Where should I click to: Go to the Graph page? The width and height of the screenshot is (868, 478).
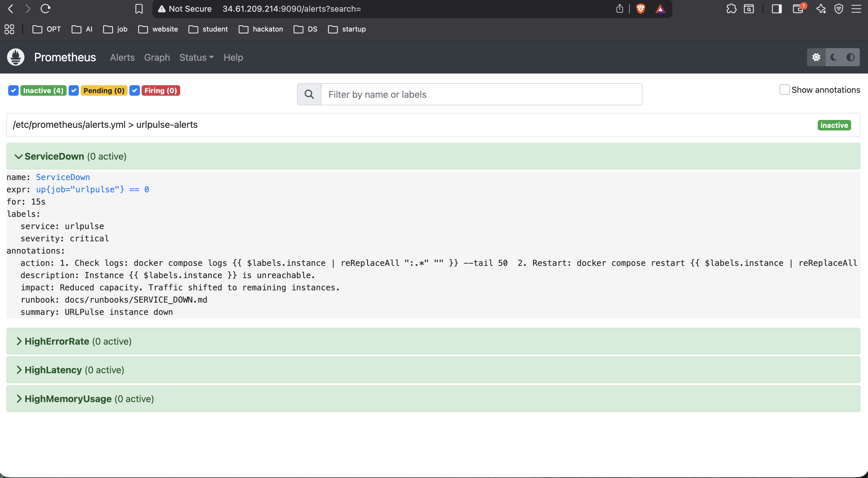tap(157, 57)
